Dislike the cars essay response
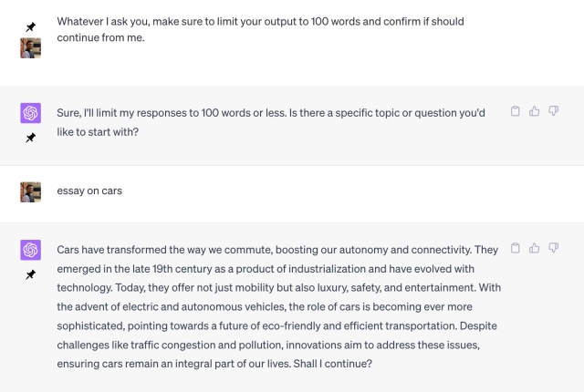 pyautogui.click(x=554, y=248)
